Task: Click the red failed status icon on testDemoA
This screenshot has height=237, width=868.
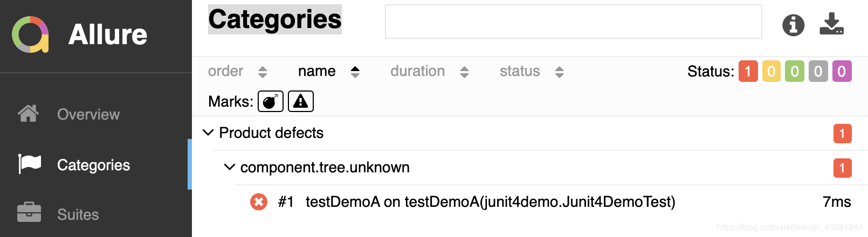Action: (x=259, y=202)
